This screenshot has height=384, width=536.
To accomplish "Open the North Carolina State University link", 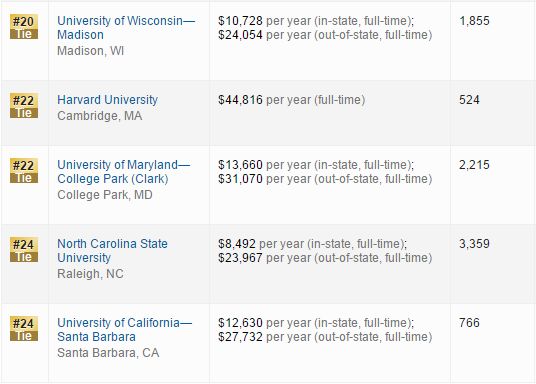I will (112, 251).
